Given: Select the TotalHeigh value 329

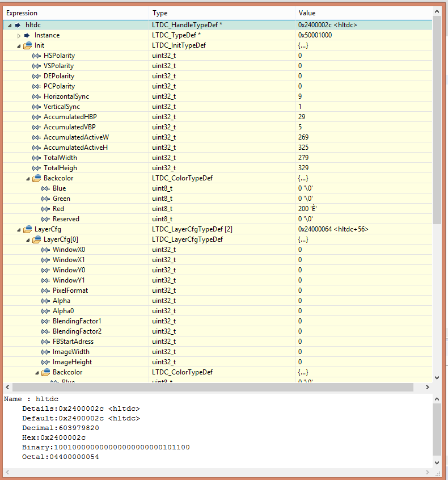Looking at the screenshot, I should click(303, 168).
